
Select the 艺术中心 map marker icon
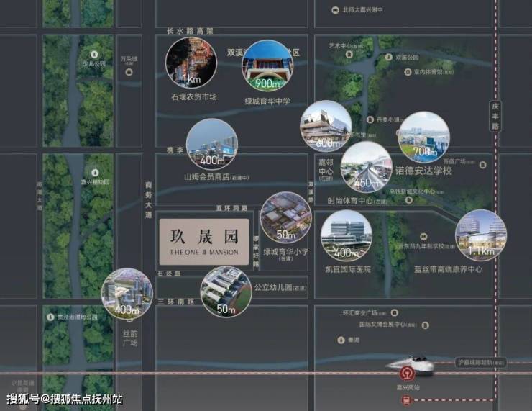coord(349,54)
